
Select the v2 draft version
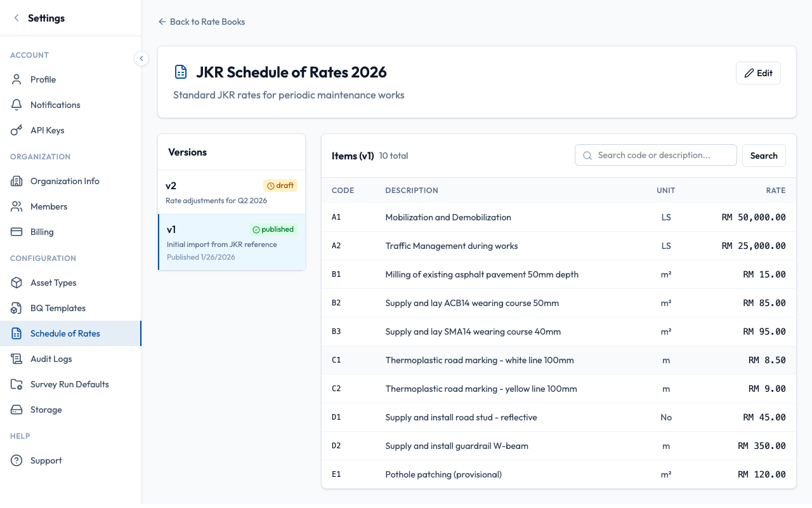click(231, 192)
